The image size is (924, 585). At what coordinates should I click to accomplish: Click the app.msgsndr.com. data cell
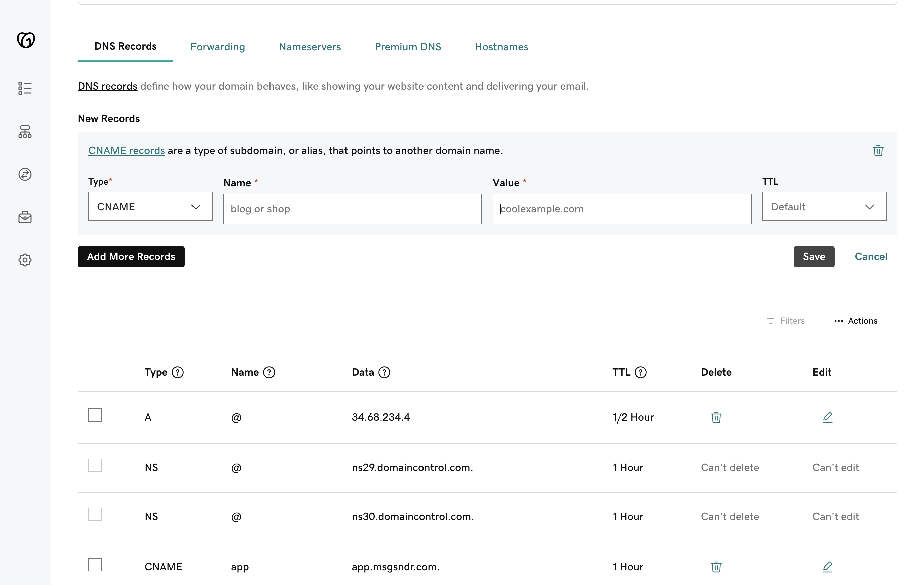[x=396, y=567]
